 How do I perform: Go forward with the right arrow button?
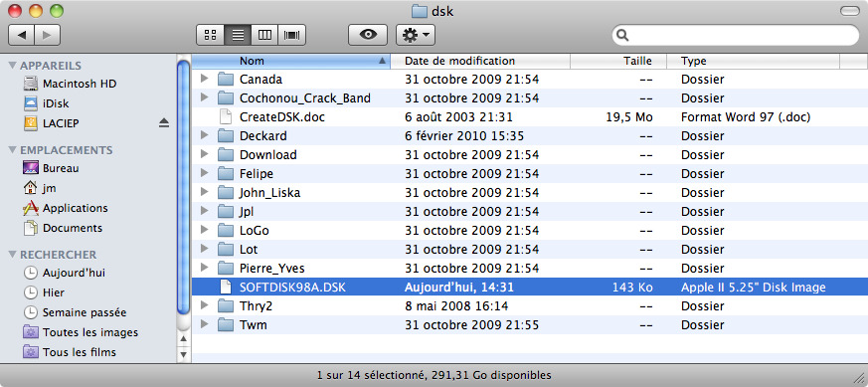point(48,35)
